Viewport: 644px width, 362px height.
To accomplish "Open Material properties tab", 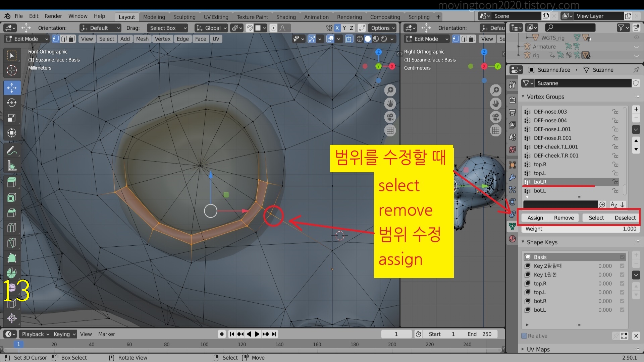I will pyautogui.click(x=512, y=239).
